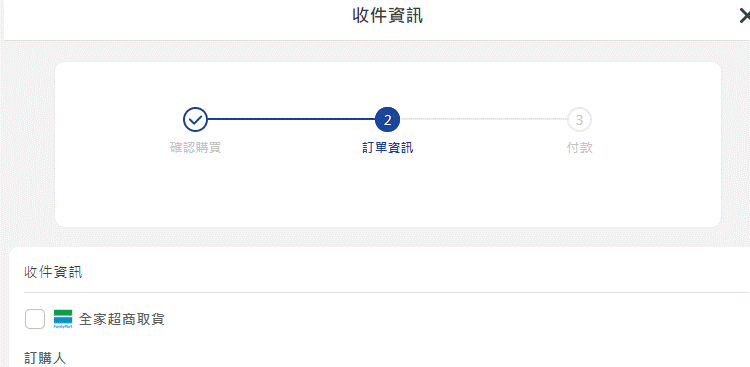Screen dimensions: 750x367
Task: Click the blue progress line between steps
Action: (x=291, y=120)
